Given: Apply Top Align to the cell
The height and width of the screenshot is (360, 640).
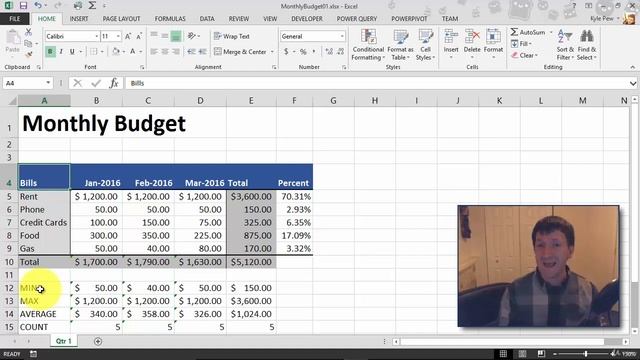Looking at the screenshot, I should [x=154, y=36].
